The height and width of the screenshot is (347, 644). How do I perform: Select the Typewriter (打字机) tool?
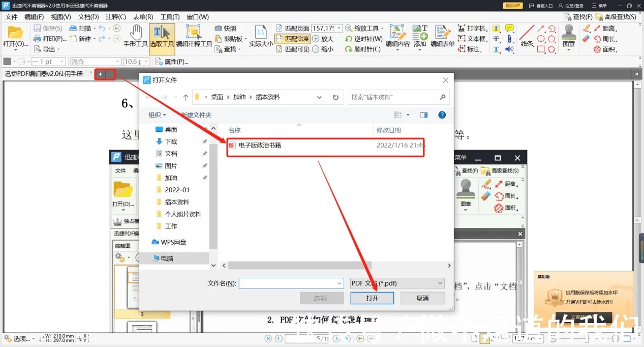[472, 28]
